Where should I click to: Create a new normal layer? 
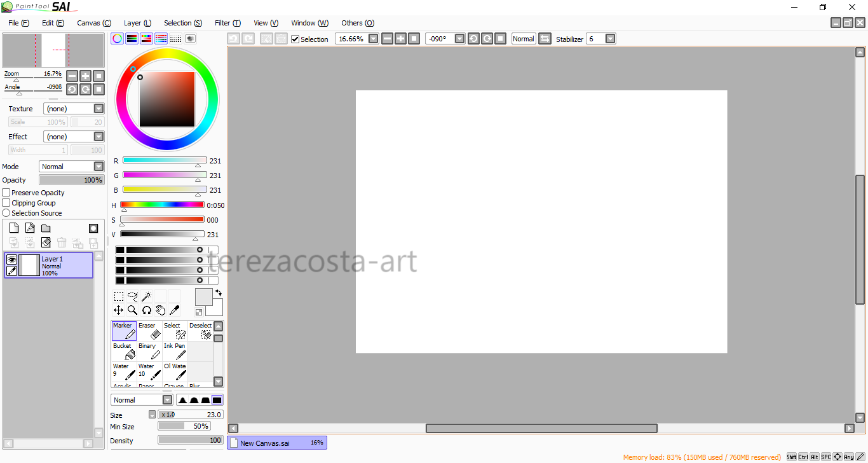tap(14, 228)
